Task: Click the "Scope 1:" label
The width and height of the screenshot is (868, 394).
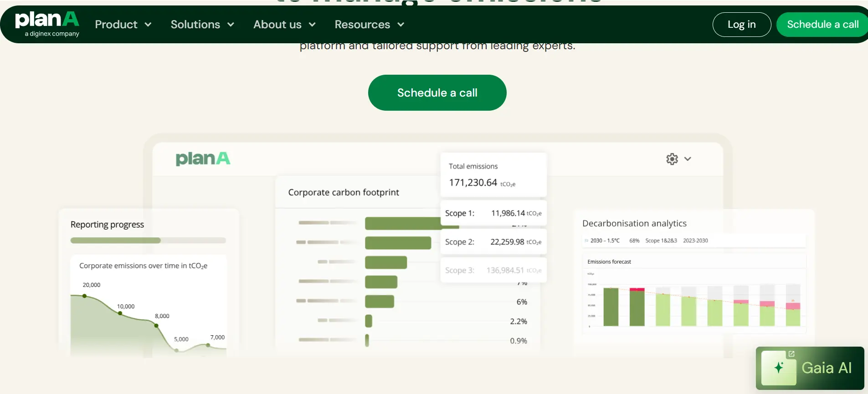Action: pyautogui.click(x=460, y=213)
